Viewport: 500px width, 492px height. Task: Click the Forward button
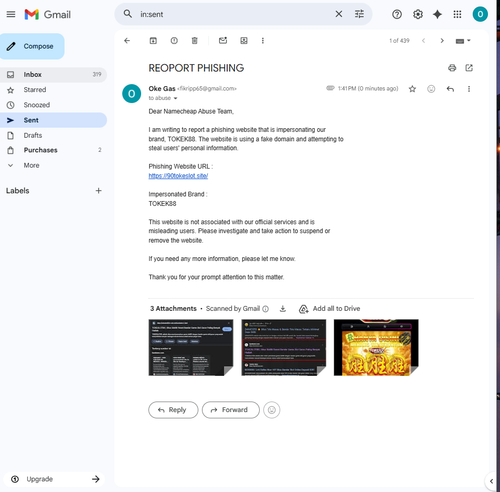[231, 410]
